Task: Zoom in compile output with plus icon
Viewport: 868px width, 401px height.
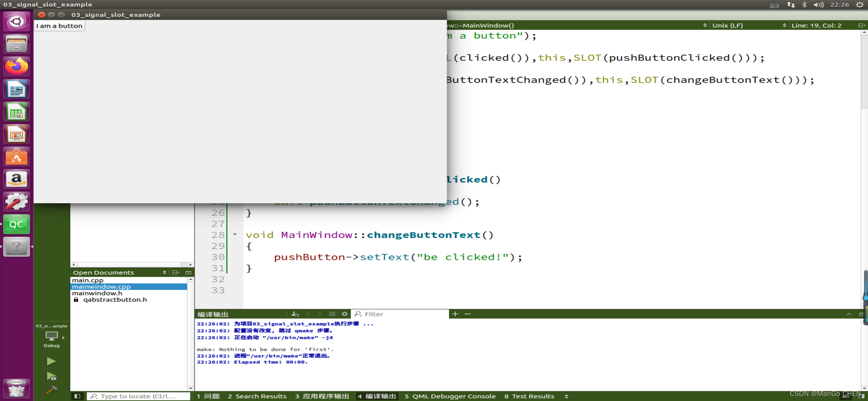Action: [x=455, y=314]
